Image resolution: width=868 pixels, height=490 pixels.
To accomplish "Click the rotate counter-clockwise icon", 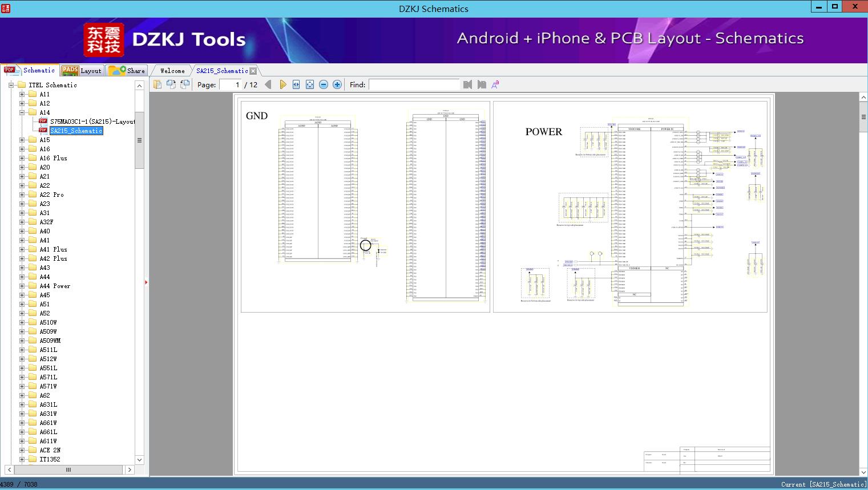I will click(171, 84).
